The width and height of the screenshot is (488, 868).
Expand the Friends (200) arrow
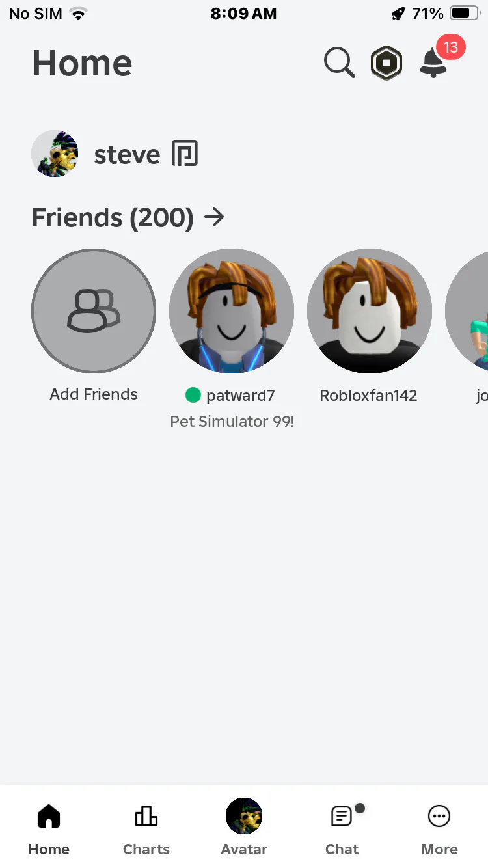tap(214, 217)
